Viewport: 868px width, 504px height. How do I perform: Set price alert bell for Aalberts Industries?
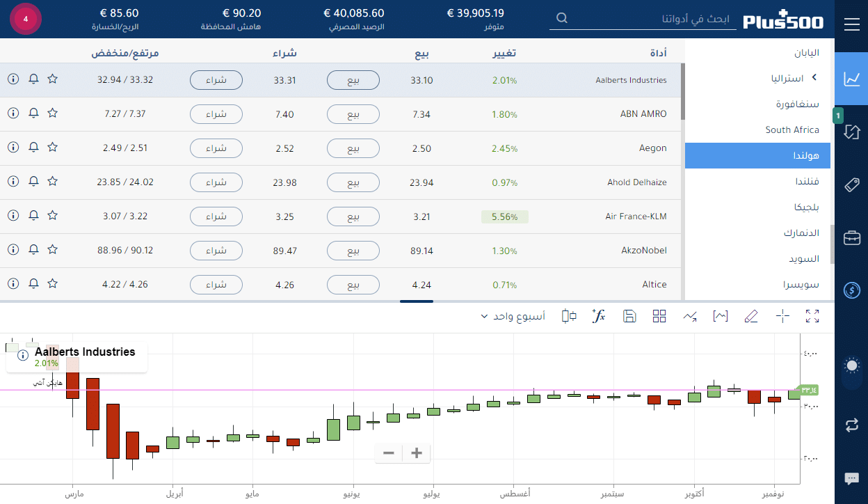(x=33, y=79)
